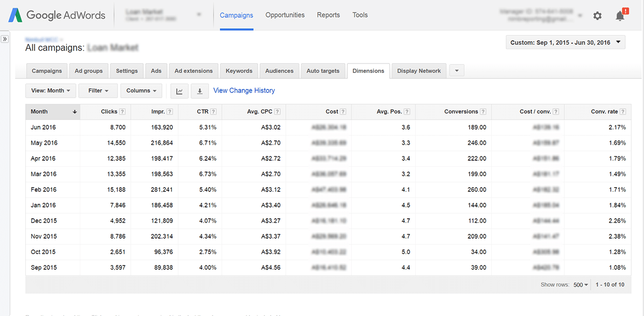Open the account selector dropdown arrow
Screen dimensions: 644x316
pos(199,15)
